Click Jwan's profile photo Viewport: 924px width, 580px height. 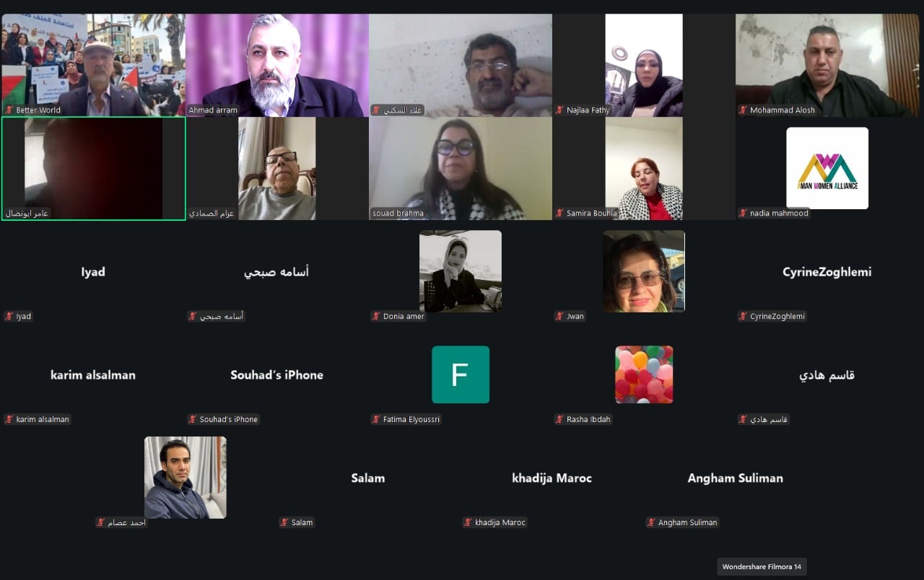point(644,271)
